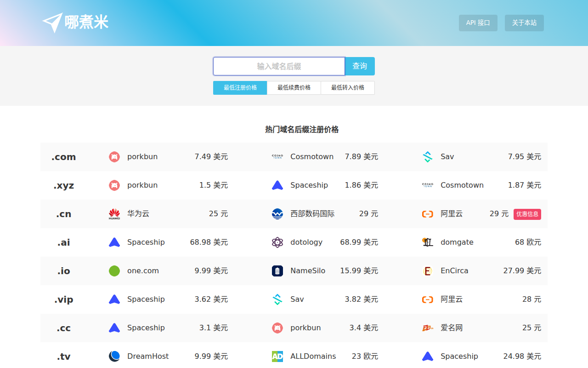Viewport: 588px width, 368px height.
Task: Click the Spaceship icon beside .ai
Action: click(114, 242)
